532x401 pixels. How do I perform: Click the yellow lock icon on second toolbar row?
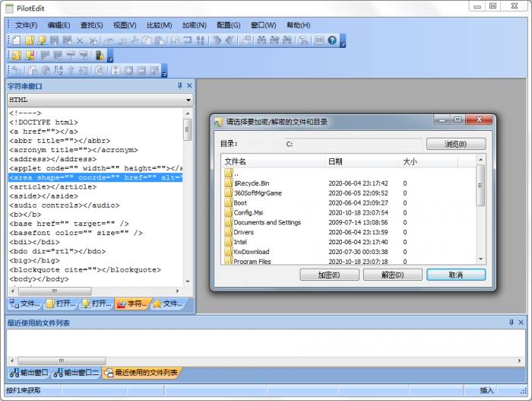pos(99,56)
